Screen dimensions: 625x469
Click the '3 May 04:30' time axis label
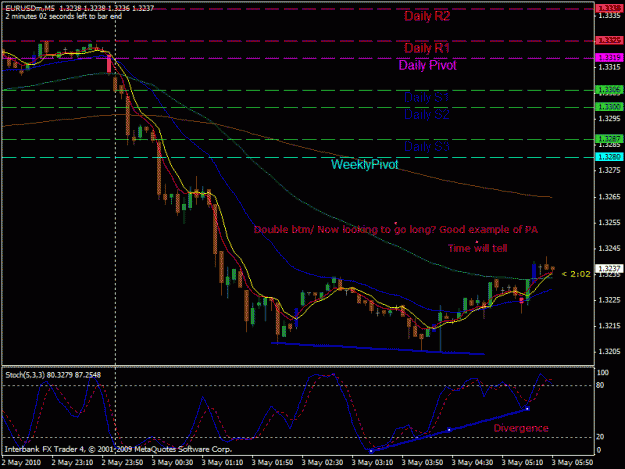pos(472,463)
